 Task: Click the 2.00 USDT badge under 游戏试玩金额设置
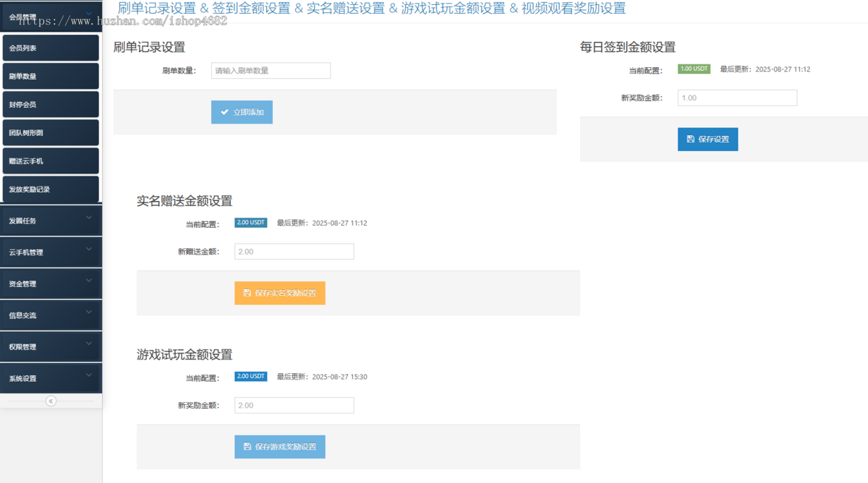tap(251, 377)
